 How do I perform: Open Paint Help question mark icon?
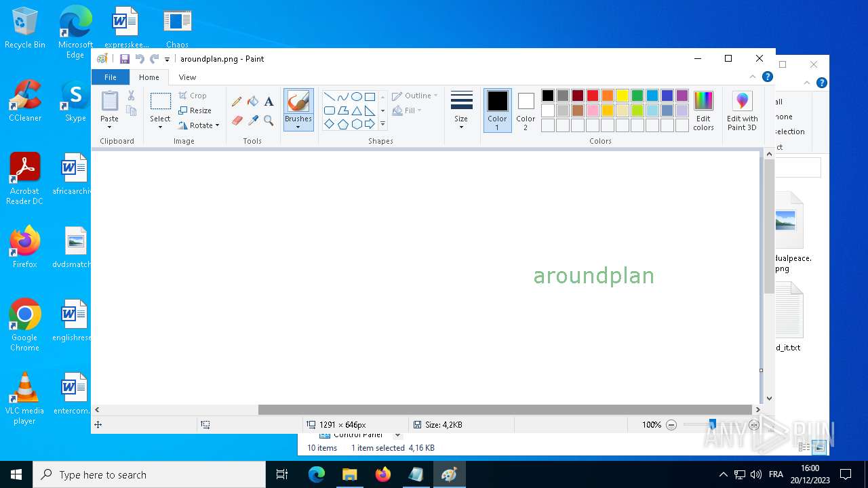pyautogui.click(x=767, y=77)
